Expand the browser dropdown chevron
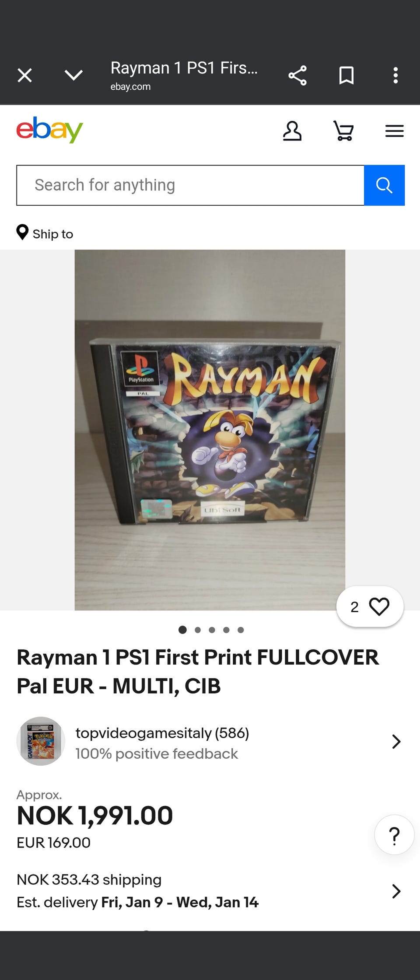 [73, 75]
